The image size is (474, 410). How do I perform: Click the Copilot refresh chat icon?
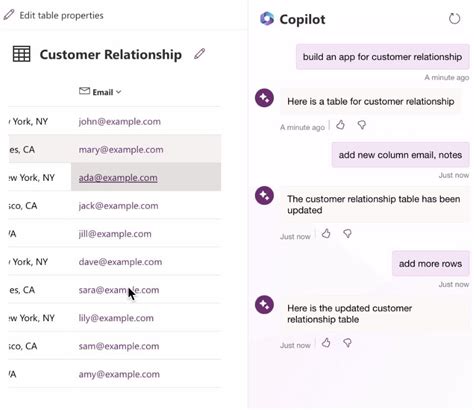(454, 19)
